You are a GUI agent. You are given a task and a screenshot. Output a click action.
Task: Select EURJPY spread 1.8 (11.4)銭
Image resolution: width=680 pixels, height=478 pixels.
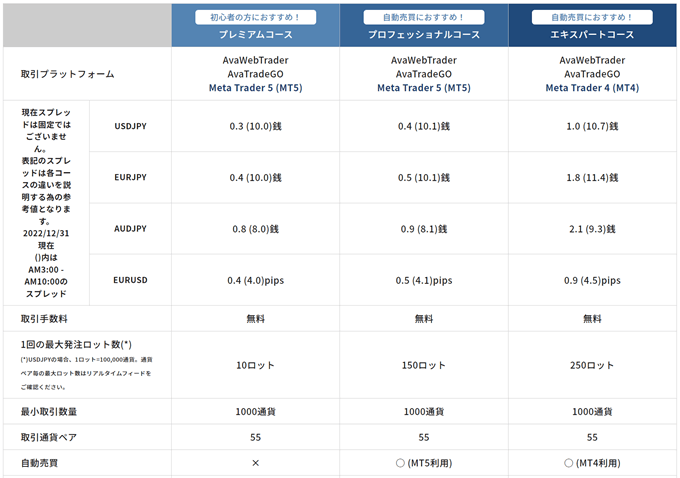coord(592,177)
